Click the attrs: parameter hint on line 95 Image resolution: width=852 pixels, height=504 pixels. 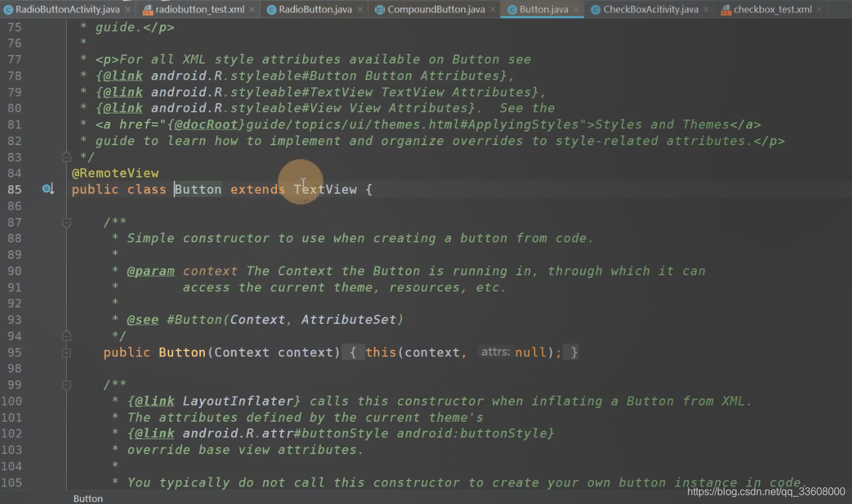(495, 352)
